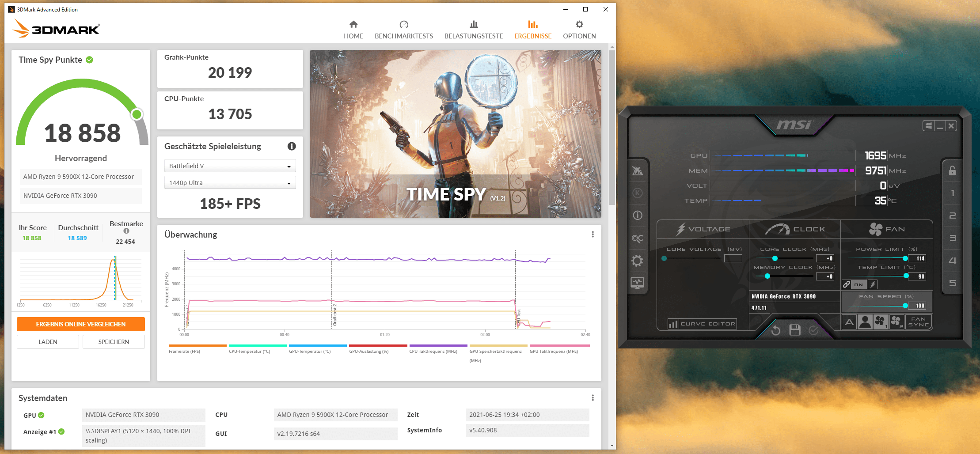Click the LADEN button
The image size is (980, 454).
pyautogui.click(x=48, y=342)
